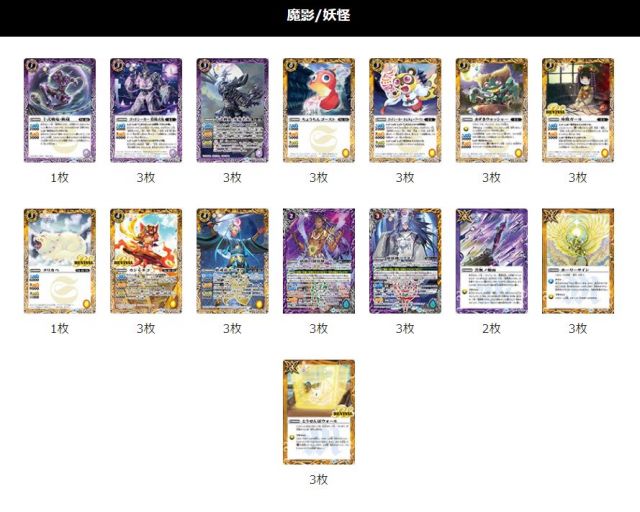This screenshot has height=512, width=640.
Task: Click the 1枚 count under white cloud beast card
Action: coord(60,329)
